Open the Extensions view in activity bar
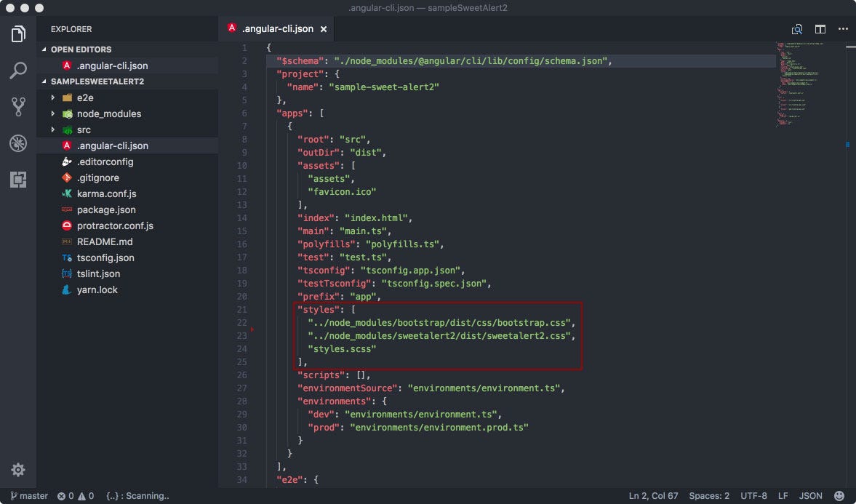The width and height of the screenshot is (856, 504). point(18,180)
